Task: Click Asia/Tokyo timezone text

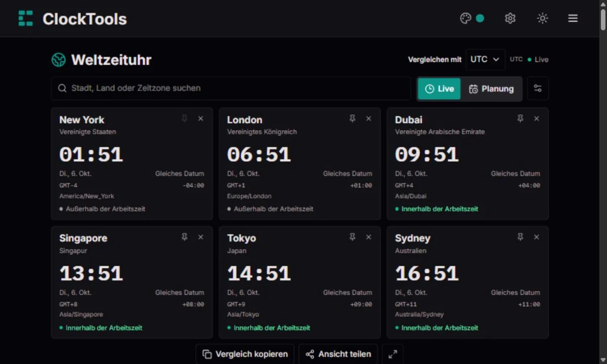Action: point(243,314)
